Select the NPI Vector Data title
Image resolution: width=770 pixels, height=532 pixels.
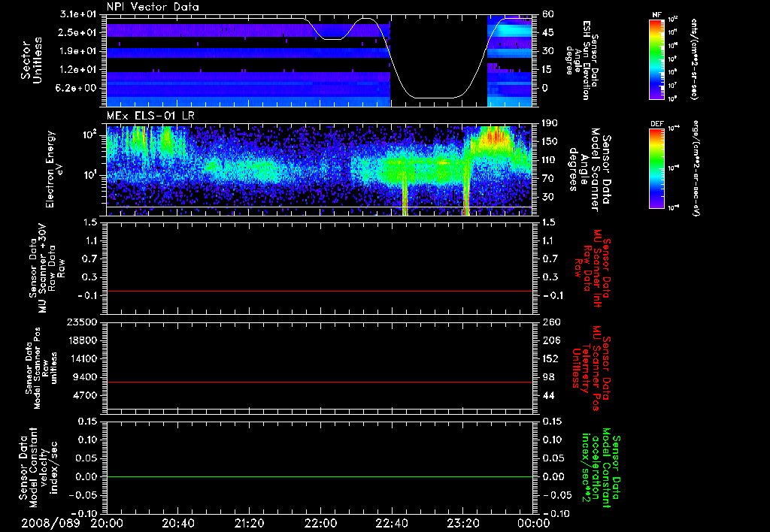(153, 7)
